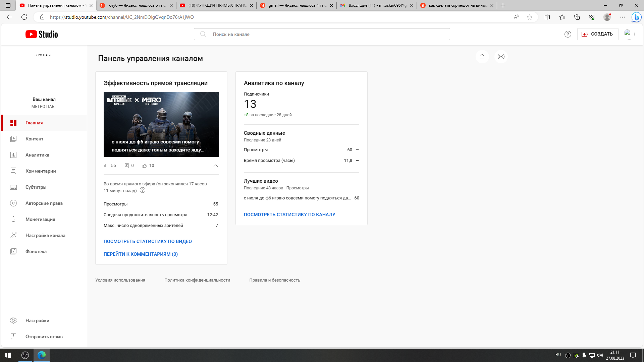The width and height of the screenshot is (644, 362).
Task: Switch to ФУНКЦИЯ ПРЯМЫХ ТРАНС YouTube tab
Action: (x=216, y=5)
